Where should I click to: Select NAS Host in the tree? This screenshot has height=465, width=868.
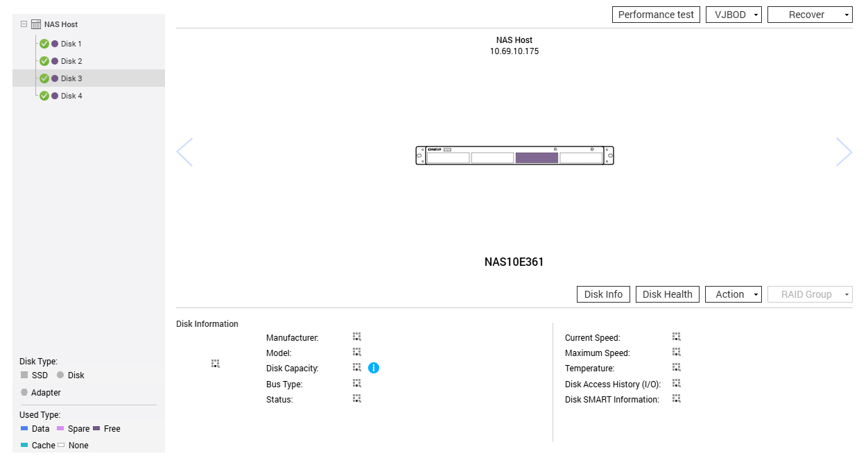(61, 24)
